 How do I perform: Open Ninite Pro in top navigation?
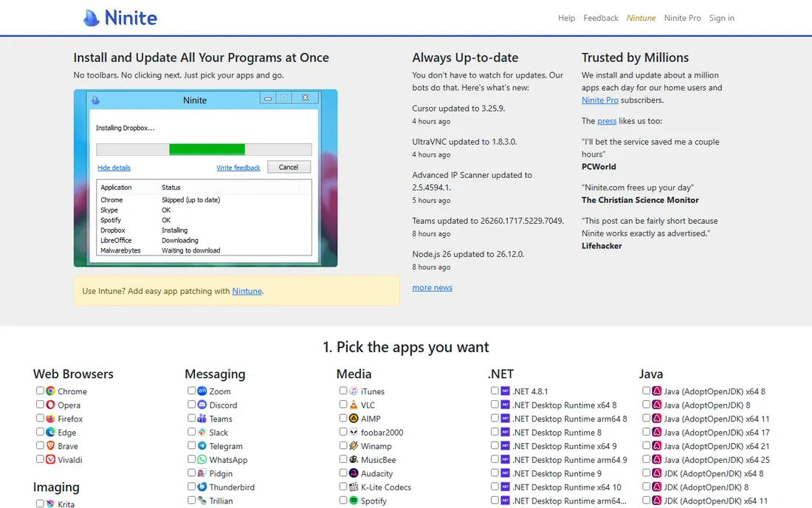(x=683, y=18)
